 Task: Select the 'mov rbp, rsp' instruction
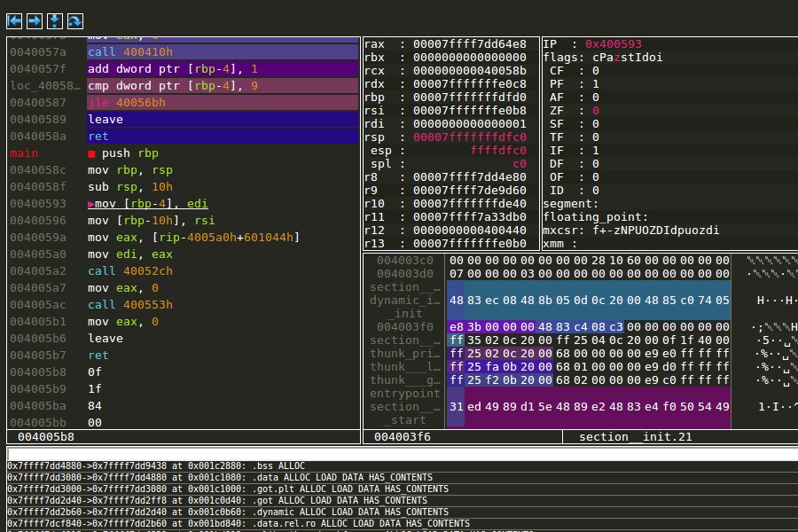click(129, 170)
